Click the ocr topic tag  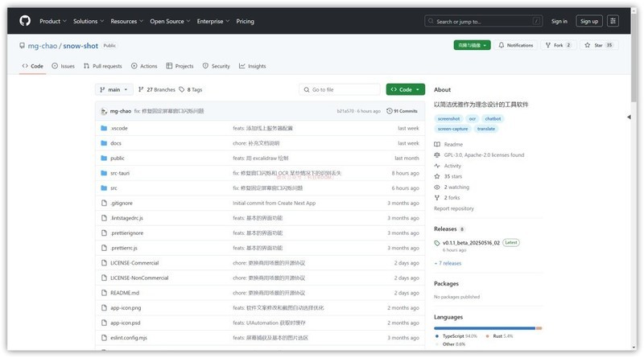point(473,118)
